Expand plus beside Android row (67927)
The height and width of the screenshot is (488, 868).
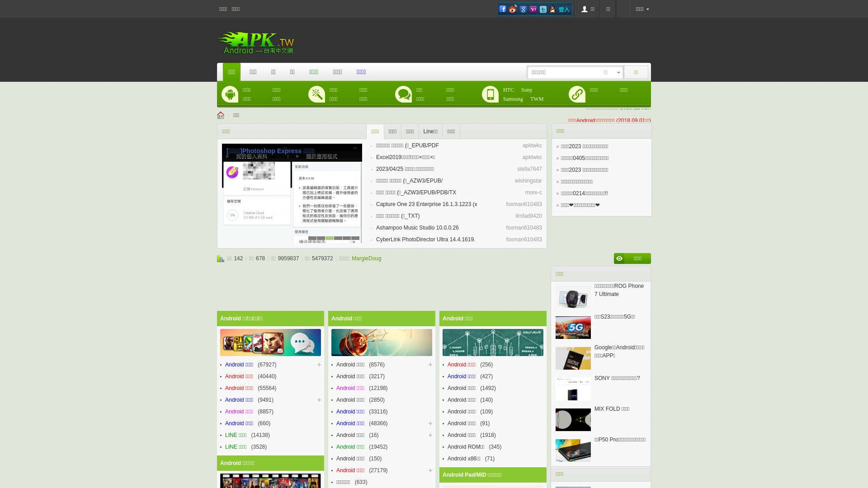coord(319,365)
